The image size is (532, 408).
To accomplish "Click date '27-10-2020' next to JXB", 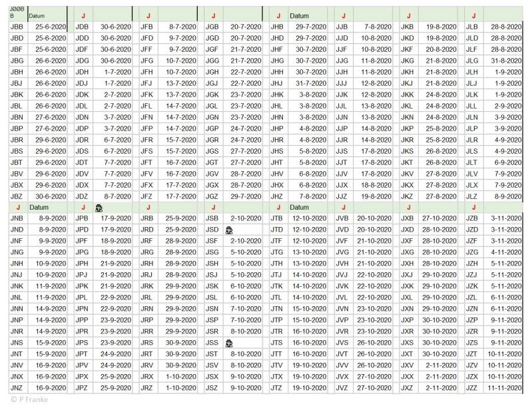I will click(x=439, y=218).
